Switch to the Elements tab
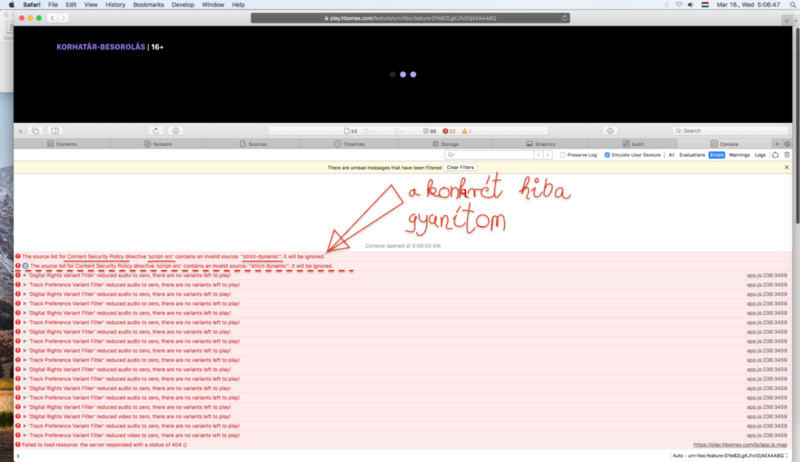The width and height of the screenshot is (800, 462). 62,144
